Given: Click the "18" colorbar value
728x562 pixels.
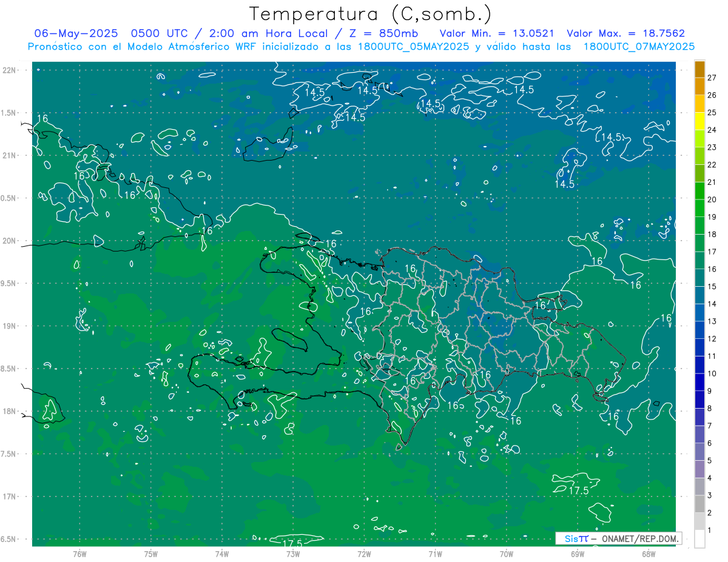Looking at the screenshot, I should tap(712, 234).
